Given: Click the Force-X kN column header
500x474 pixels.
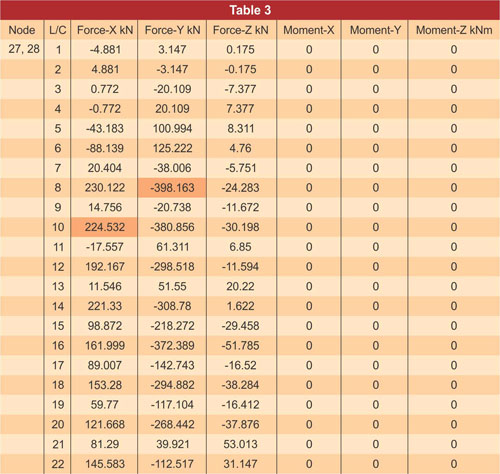Looking at the screenshot, I should pyautogui.click(x=105, y=30).
